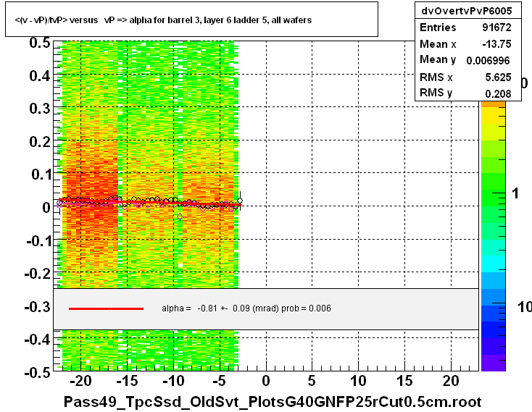Click the red fit line legend sample
The width and height of the screenshot is (532, 412).
tap(106, 308)
